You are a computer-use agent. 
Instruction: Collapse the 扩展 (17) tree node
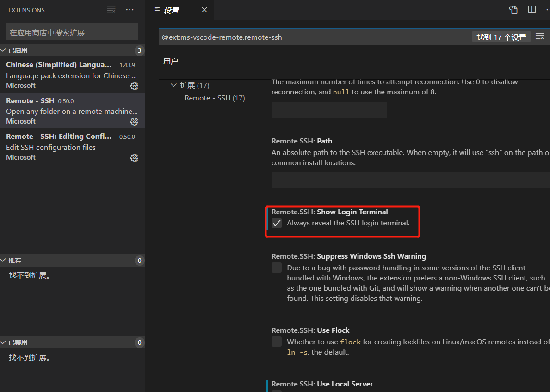173,85
